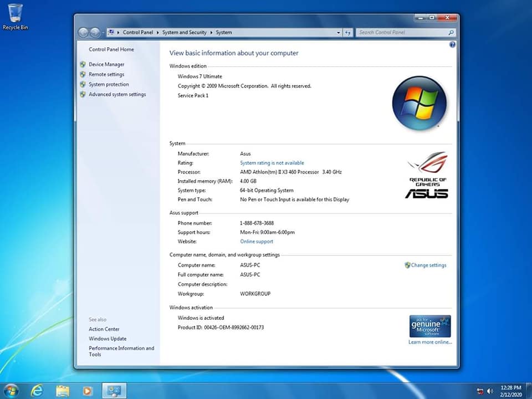This screenshot has height=399, width=532.
Task: Select the Control Panel taskbar button
Action: point(114,391)
